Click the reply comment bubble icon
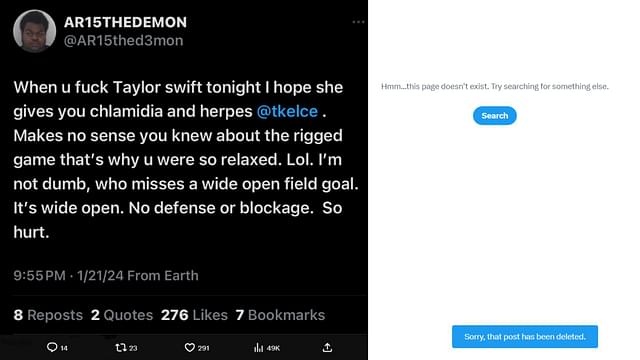 [52, 347]
